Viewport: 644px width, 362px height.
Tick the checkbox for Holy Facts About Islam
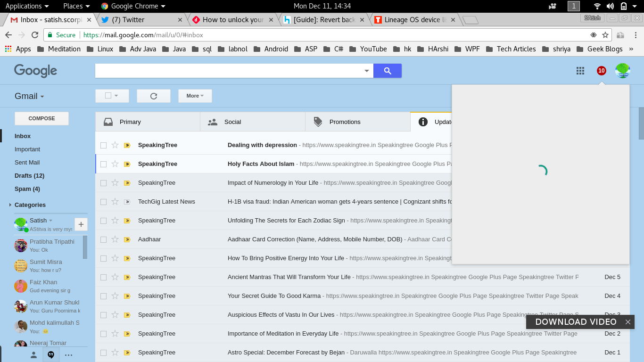click(x=103, y=164)
